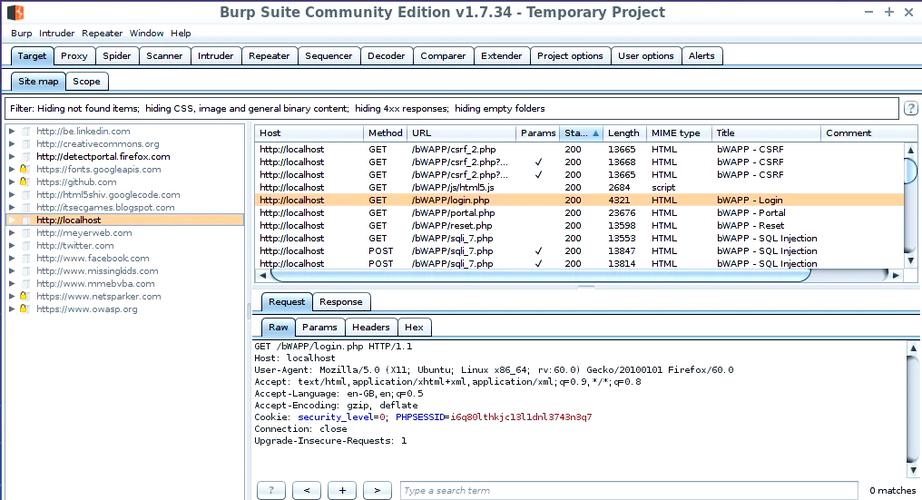Select the GET /bWAPP/sqli_7.php row

pos(579,238)
